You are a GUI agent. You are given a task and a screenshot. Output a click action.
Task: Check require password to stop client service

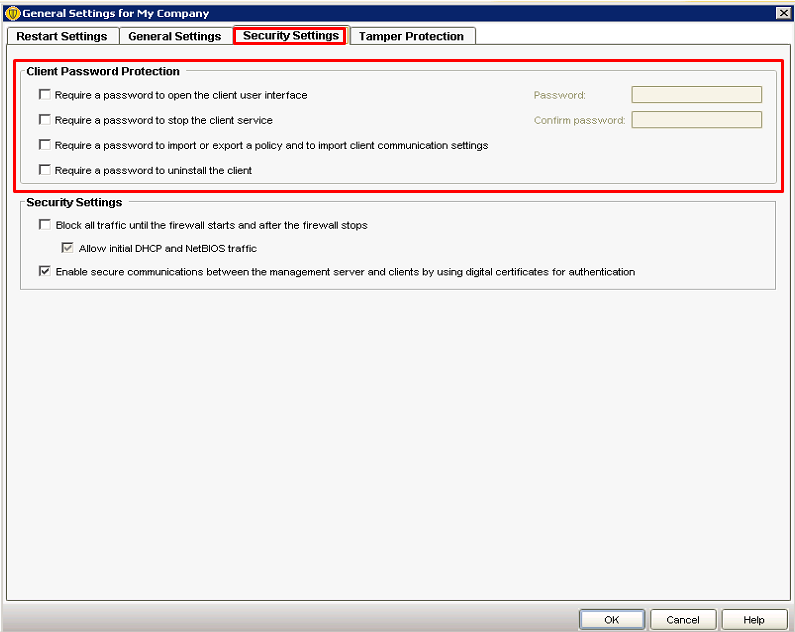[x=44, y=120]
